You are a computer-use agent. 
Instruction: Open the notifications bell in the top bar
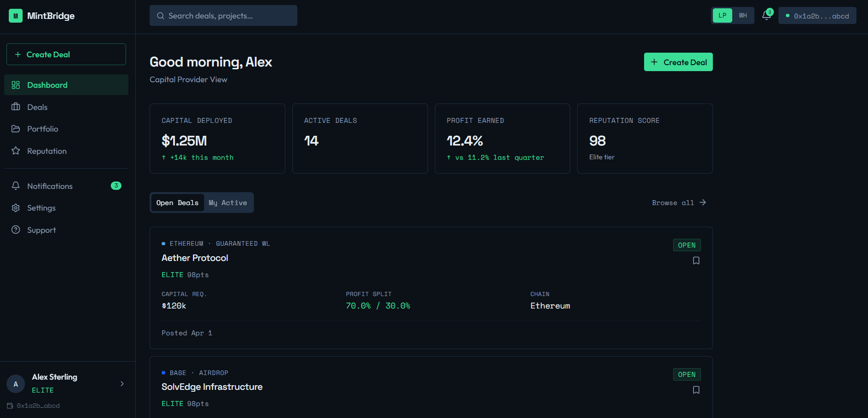[766, 15]
